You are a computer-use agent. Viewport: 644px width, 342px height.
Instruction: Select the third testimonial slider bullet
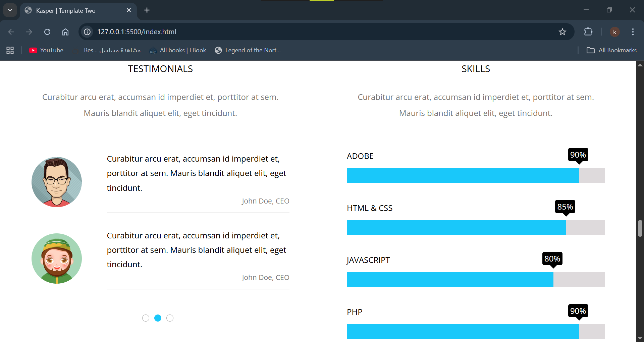pos(170,318)
